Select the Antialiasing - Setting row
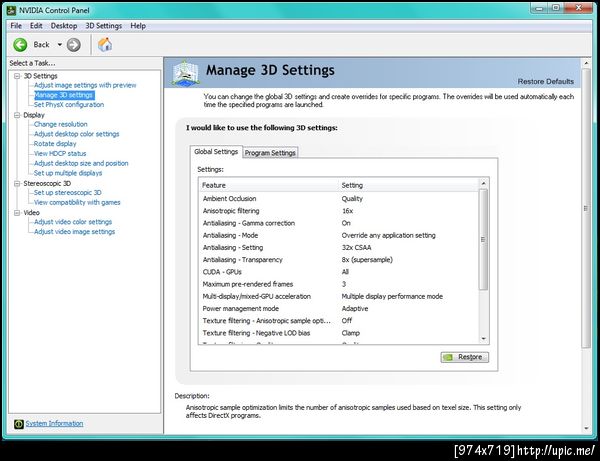Screen dimensions: 600x461 (339, 248)
